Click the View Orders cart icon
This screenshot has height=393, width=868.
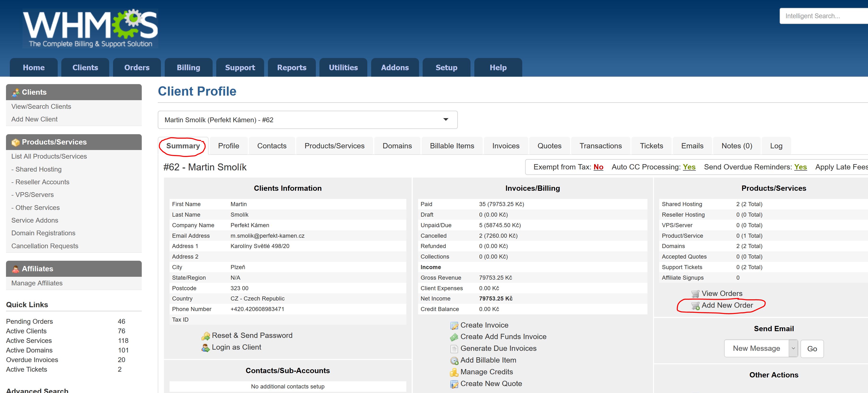pyautogui.click(x=695, y=294)
